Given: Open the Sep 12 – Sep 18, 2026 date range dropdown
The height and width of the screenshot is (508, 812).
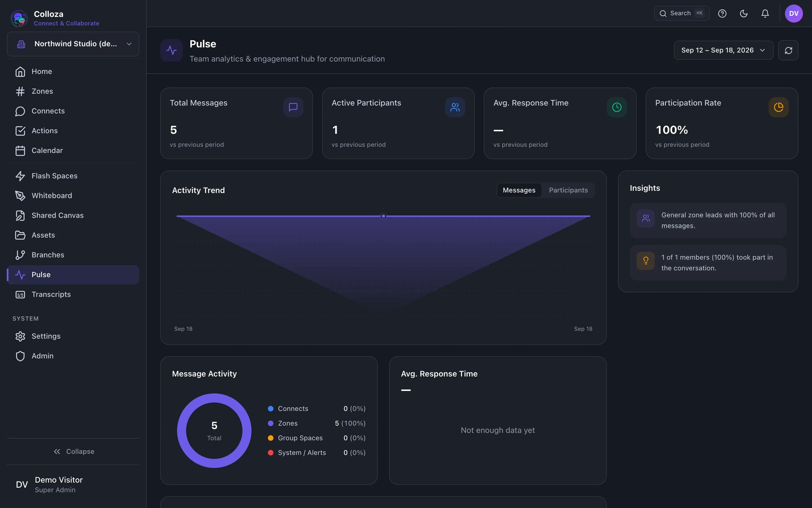Looking at the screenshot, I should point(723,51).
